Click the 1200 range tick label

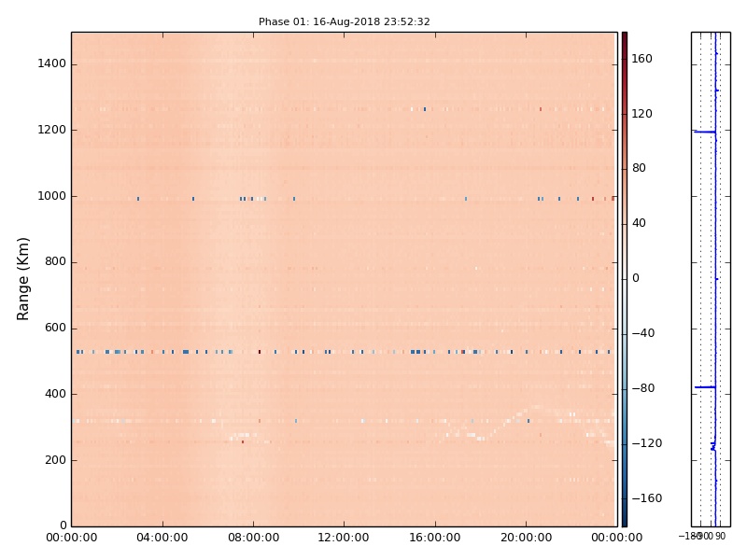pyautogui.click(x=51, y=130)
